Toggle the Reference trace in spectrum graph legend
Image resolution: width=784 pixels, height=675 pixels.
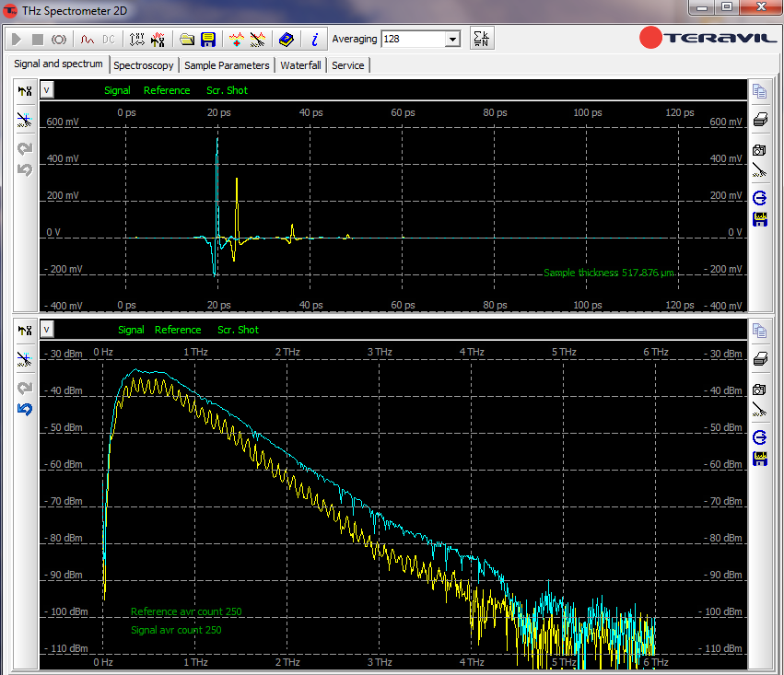[x=178, y=330]
